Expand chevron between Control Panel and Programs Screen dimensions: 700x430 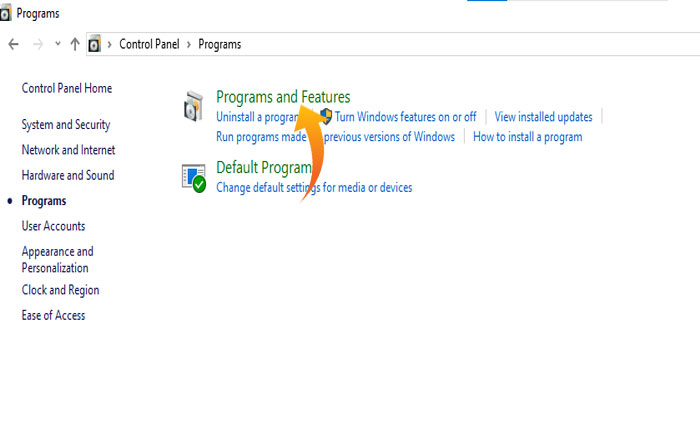click(189, 44)
